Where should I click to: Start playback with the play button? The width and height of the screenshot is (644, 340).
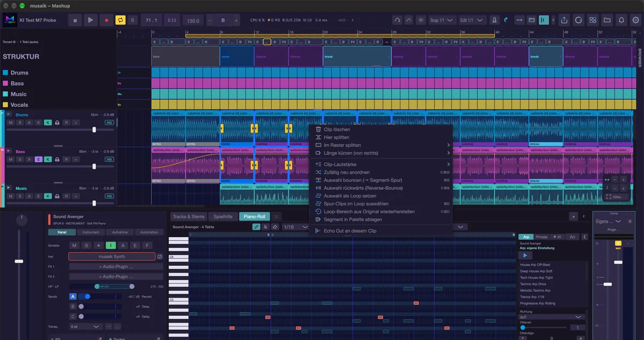point(90,20)
